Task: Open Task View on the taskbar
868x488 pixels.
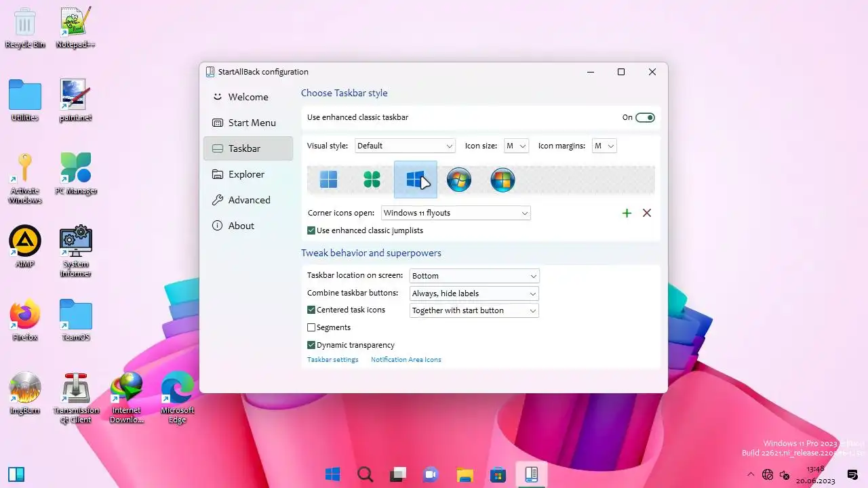Action: tap(399, 474)
